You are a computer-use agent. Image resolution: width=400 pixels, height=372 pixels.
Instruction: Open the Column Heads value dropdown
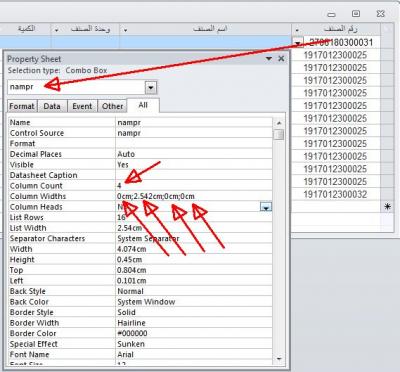266,207
